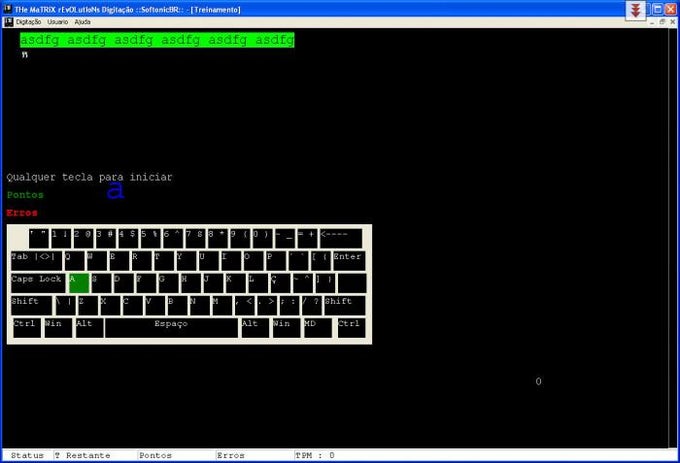The height and width of the screenshot is (463, 680).
Task: Click the U key on virtual keyboard
Action: coord(209,261)
